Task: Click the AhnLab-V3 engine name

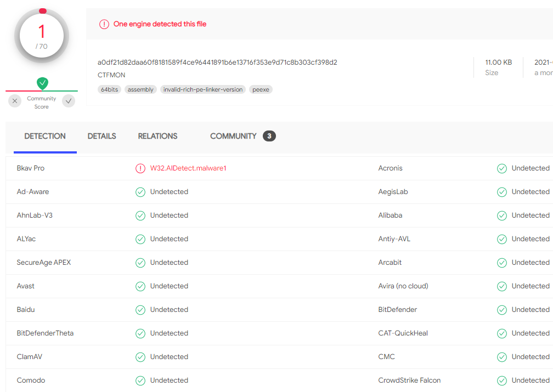Action: coord(35,215)
